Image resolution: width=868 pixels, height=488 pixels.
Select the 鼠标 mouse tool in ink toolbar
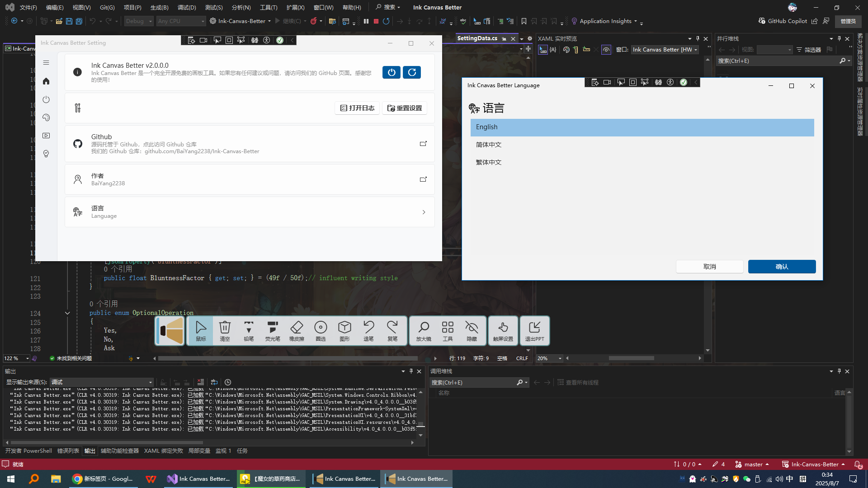(x=201, y=331)
